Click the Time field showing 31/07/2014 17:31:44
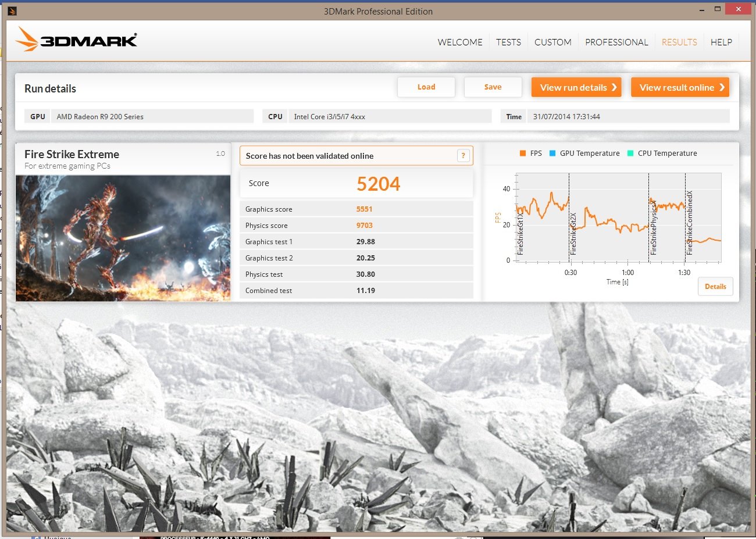The height and width of the screenshot is (539, 756). pyautogui.click(x=628, y=116)
